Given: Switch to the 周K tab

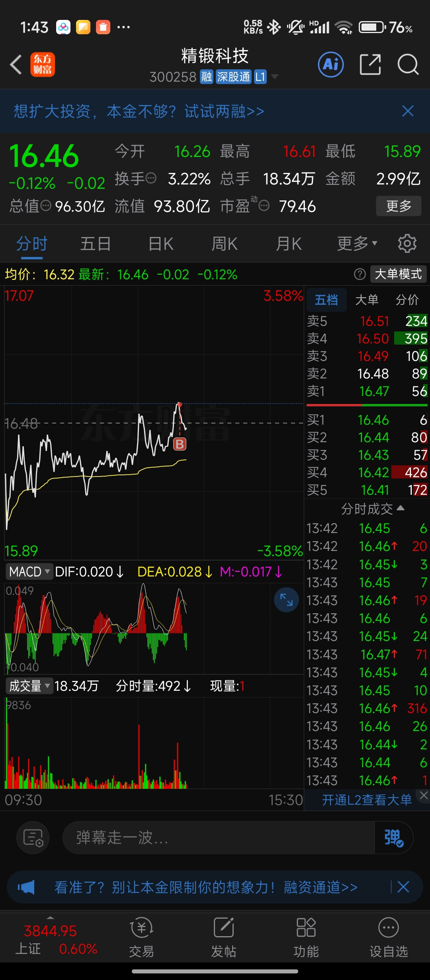Looking at the screenshot, I should point(225,244).
